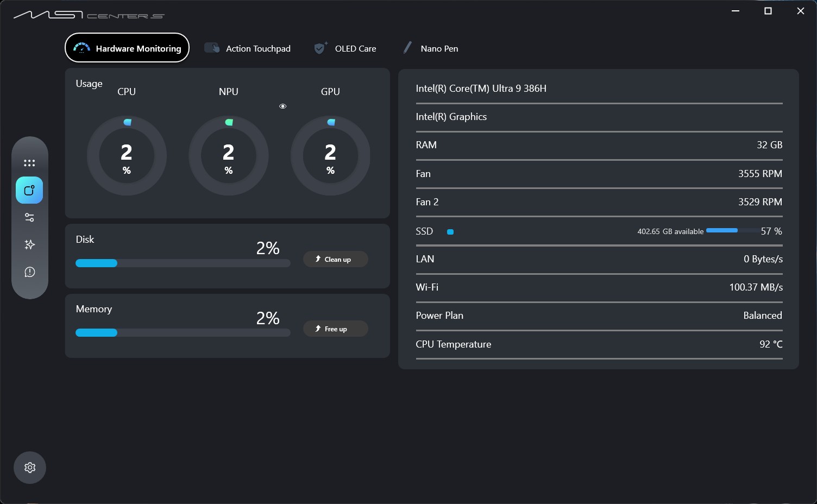Go to the OLED Care tab
The height and width of the screenshot is (504, 817).
pyautogui.click(x=345, y=48)
